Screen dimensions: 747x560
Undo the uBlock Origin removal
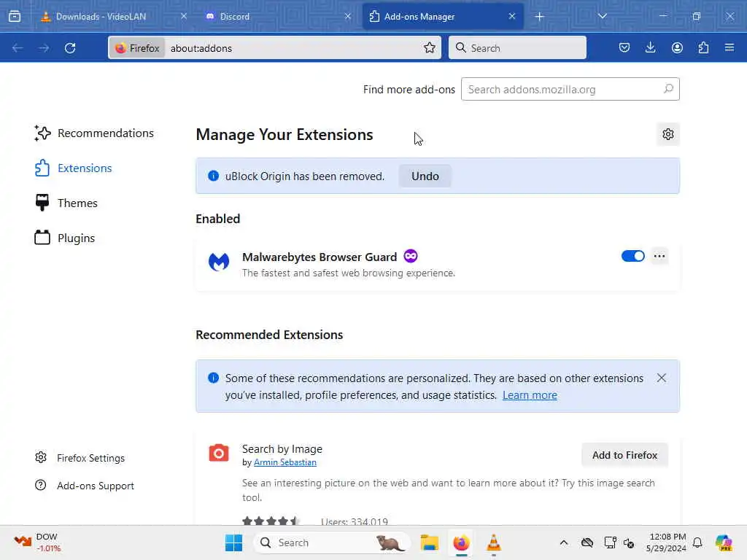pyautogui.click(x=425, y=176)
